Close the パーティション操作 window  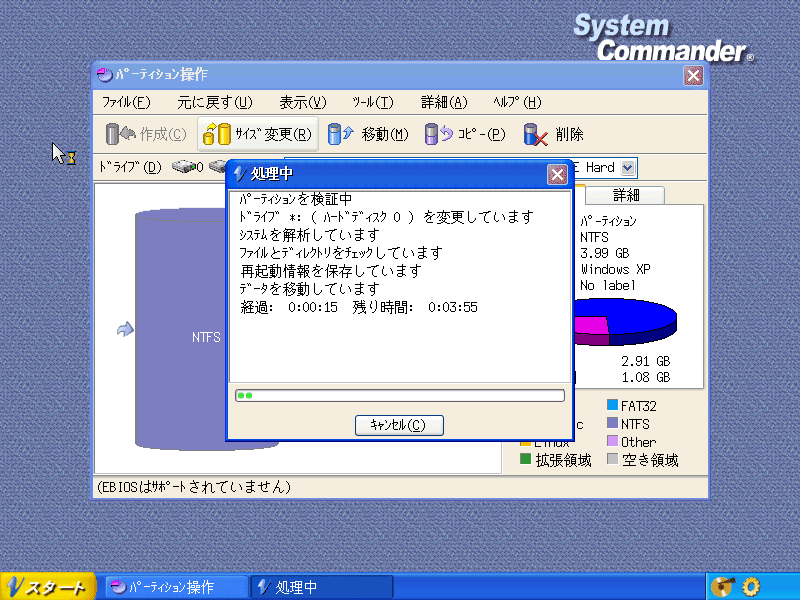693,76
